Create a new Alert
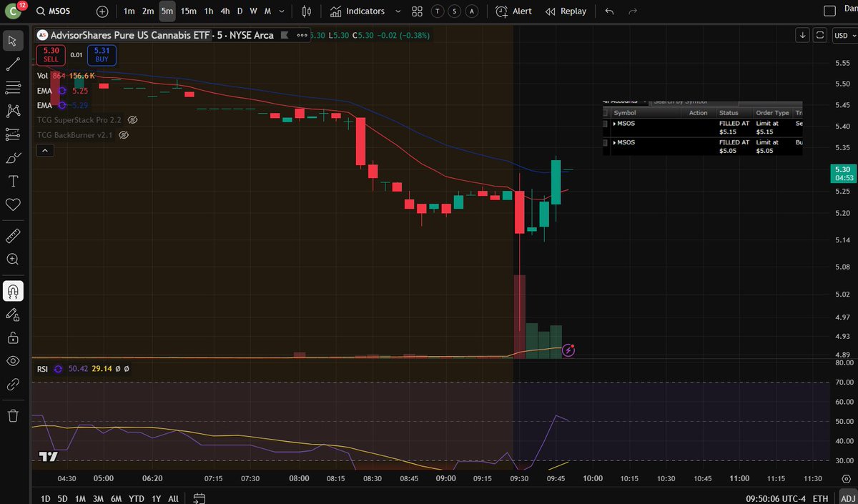Screen dimensions: 858x504 click(x=513, y=11)
